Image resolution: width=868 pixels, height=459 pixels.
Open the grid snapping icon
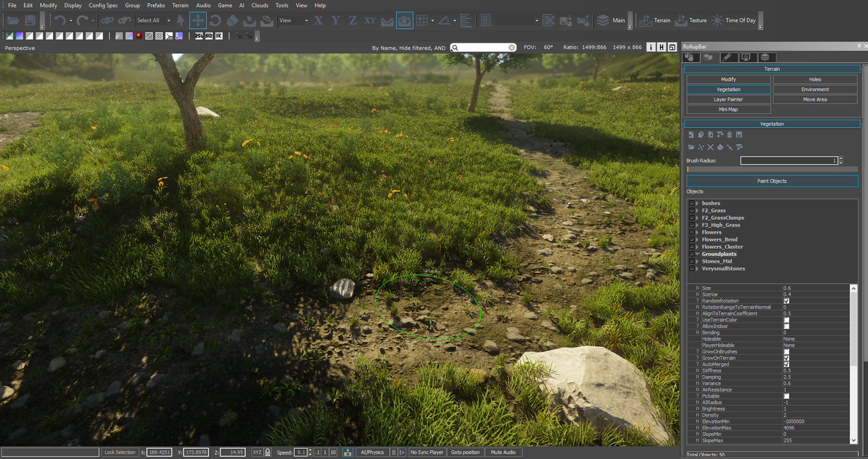(422, 20)
